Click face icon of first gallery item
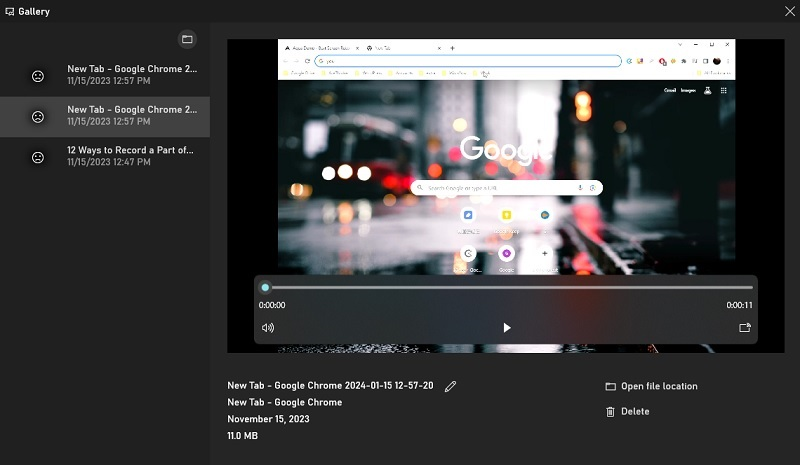The height and width of the screenshot is (465, 800). coord(38,76)
